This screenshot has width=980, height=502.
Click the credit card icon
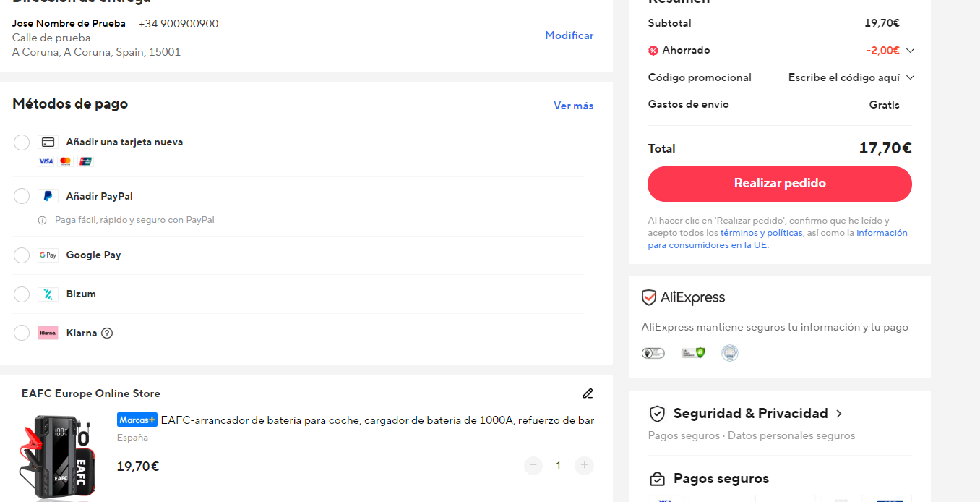tap(48, 142)
